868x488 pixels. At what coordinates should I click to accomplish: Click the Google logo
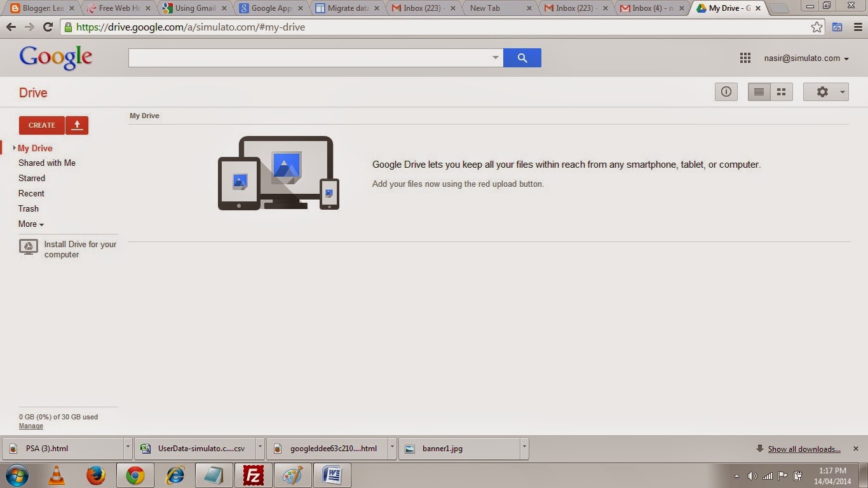56,58
